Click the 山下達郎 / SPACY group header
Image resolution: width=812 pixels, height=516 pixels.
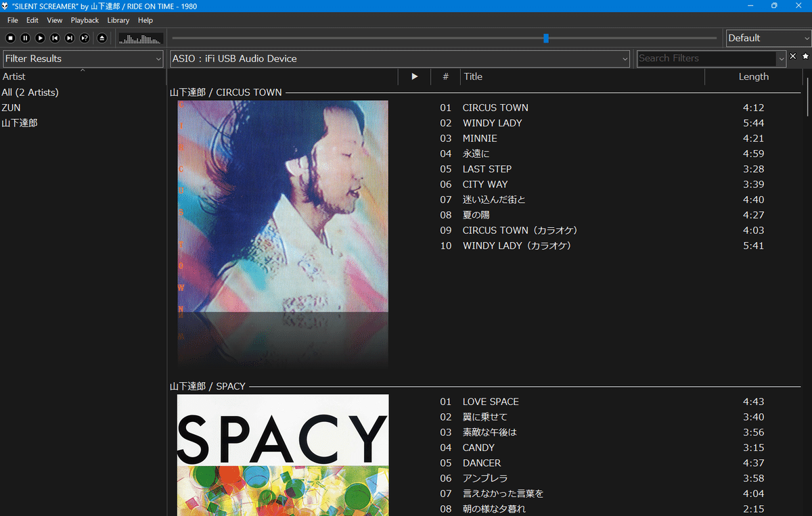(x=208, y=386)
